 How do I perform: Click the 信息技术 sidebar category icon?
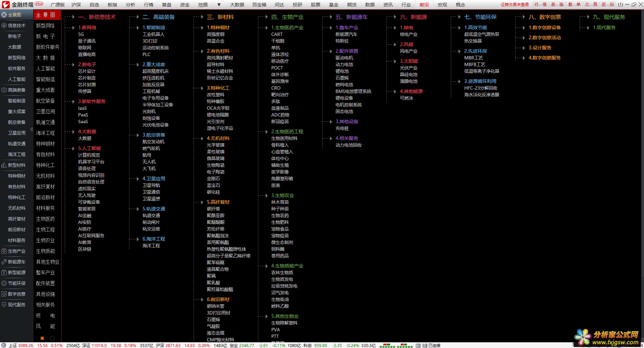click(x=4, y=26)
